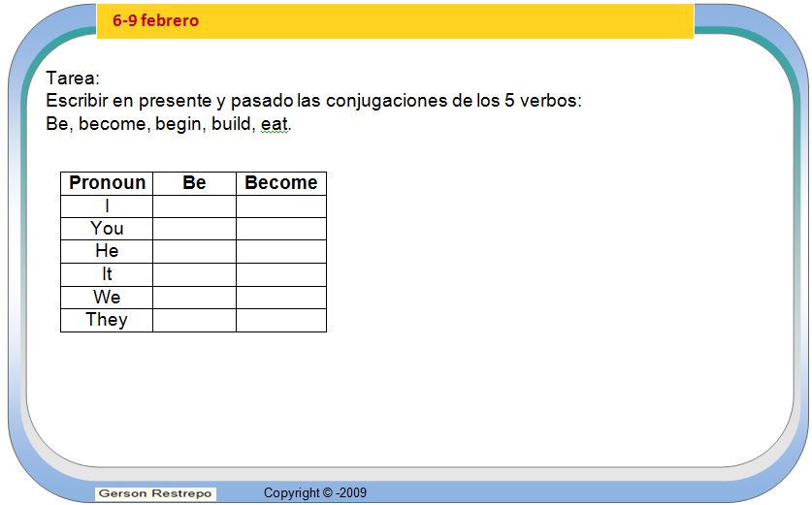Select the 'We' pronoun cell
The image size is (812, 505).
tap(107, 297)
